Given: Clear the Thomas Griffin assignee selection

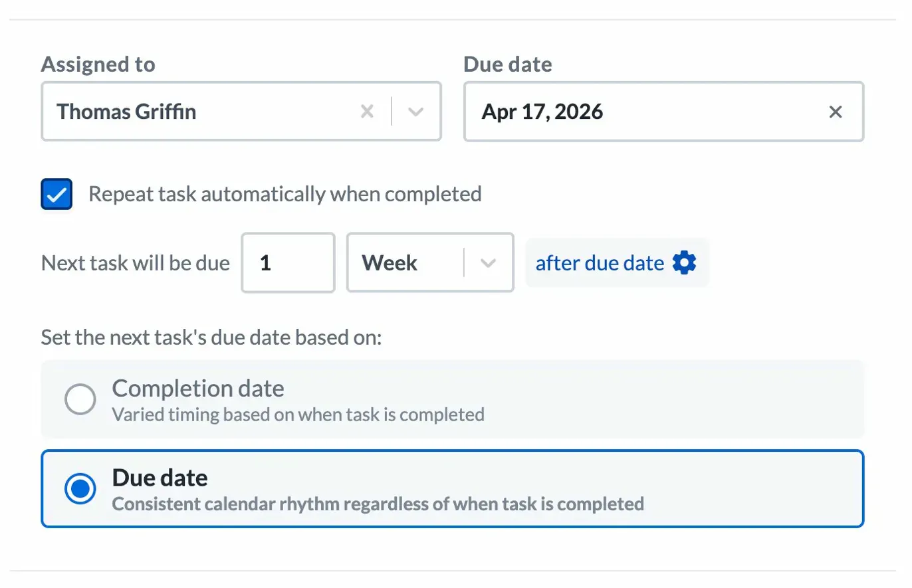Looking at the screenshot, I should tap(367, 112).
